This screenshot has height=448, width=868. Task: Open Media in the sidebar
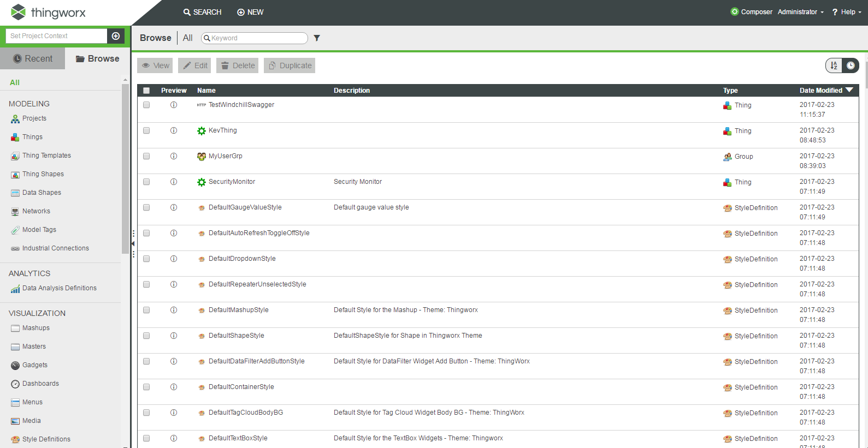tap(32, 421)
